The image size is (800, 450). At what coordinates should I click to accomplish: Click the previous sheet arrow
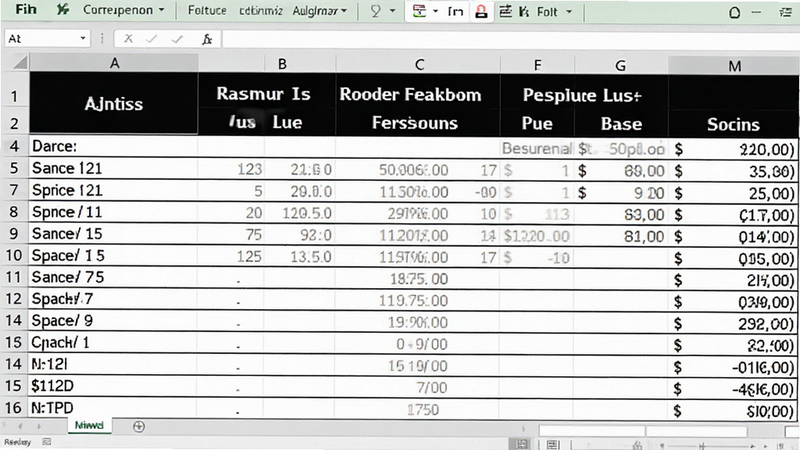point(20,426)
